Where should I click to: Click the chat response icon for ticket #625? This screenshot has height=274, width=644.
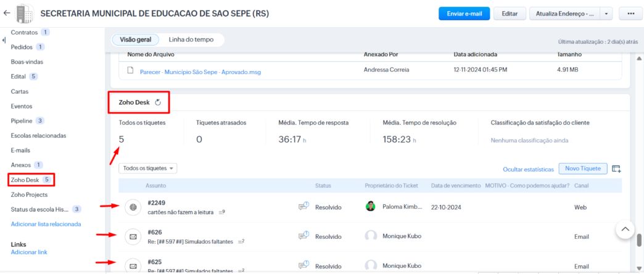pos(303,265)
